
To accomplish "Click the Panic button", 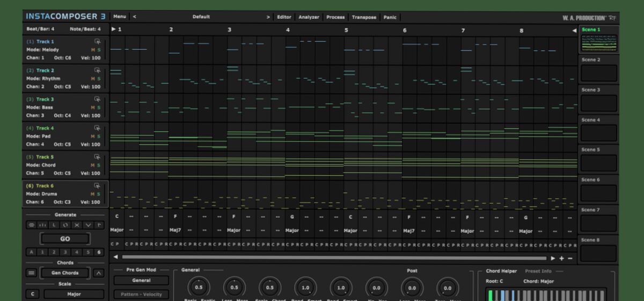I will [390, 17].
